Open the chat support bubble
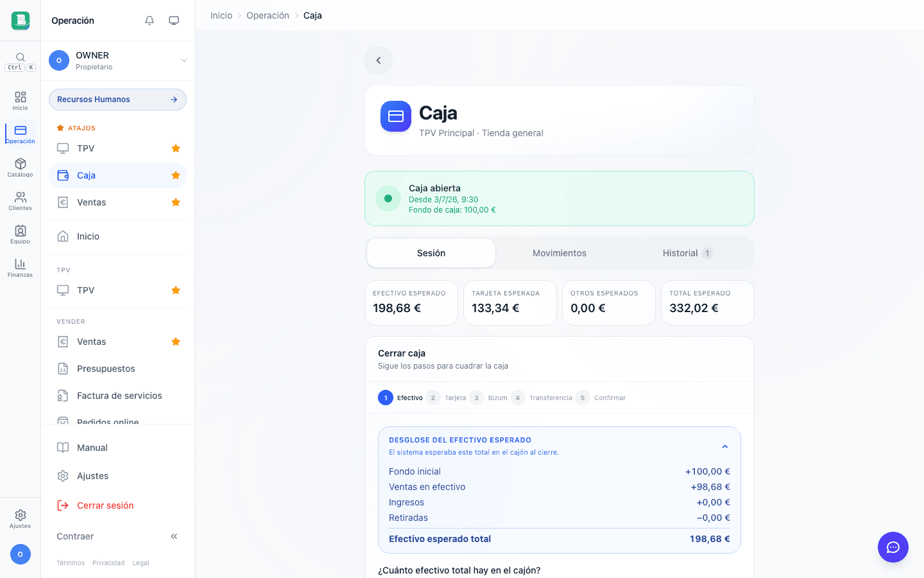The image size is (924, 578). 893,547
